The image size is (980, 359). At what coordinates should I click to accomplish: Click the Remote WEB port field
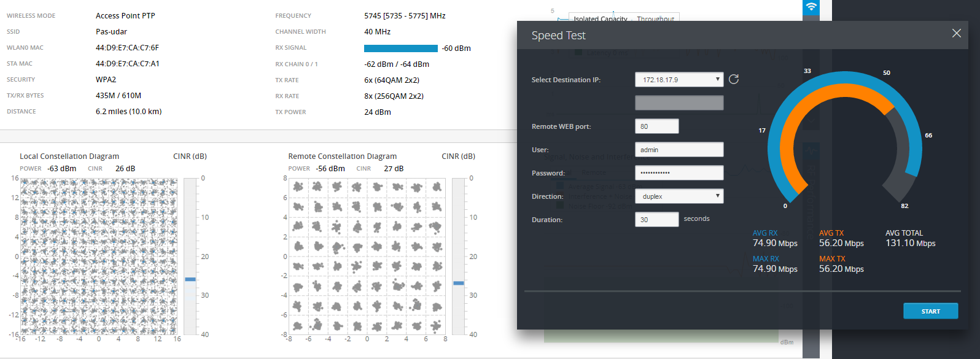657,126
